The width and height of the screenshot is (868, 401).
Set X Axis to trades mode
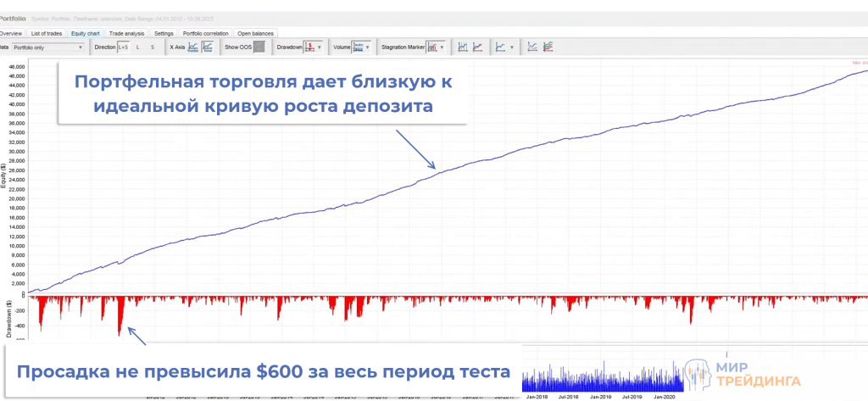[x=193, y=47]
